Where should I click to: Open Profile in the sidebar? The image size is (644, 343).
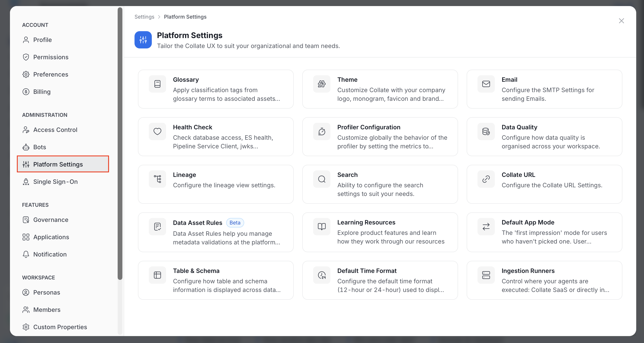tap(63, 40)
